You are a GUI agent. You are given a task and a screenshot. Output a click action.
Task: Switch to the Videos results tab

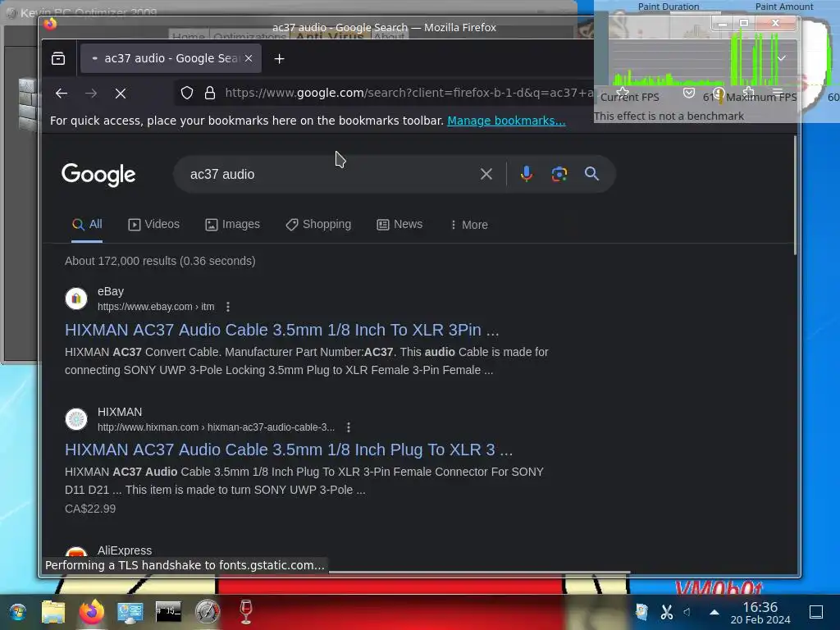[x=153, y=225]
